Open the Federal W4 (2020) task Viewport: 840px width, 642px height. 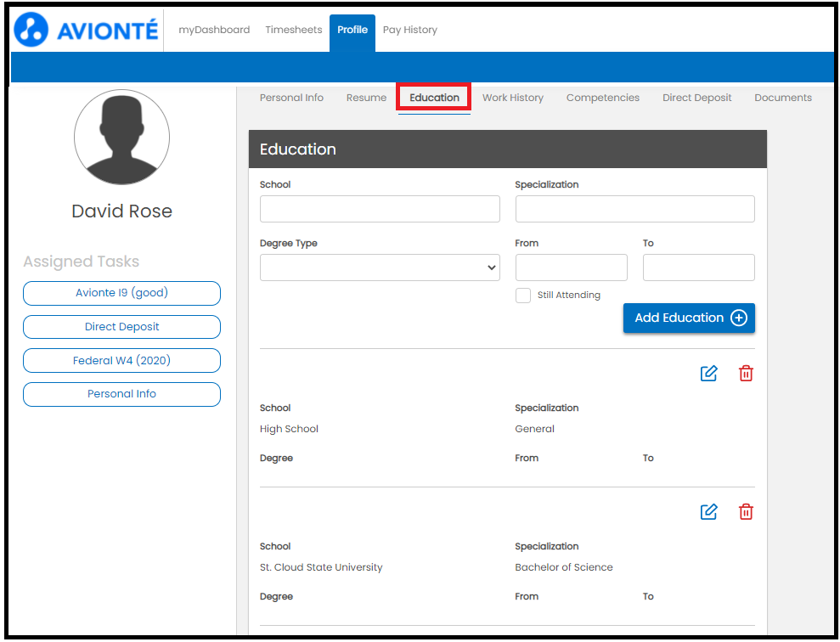pyautogui.click(x=121, y=360)
